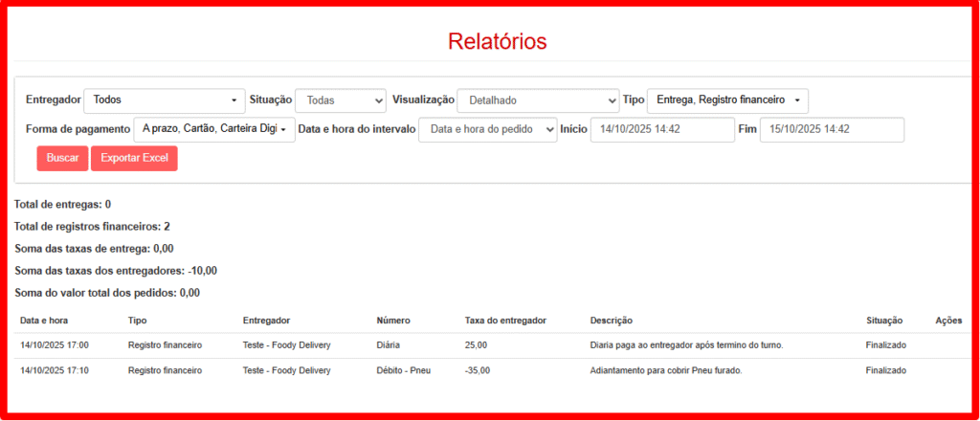980x421 pixels.
Task: Click the Data e hora column header
Action: pyautogui.click(x=44, y=321)
